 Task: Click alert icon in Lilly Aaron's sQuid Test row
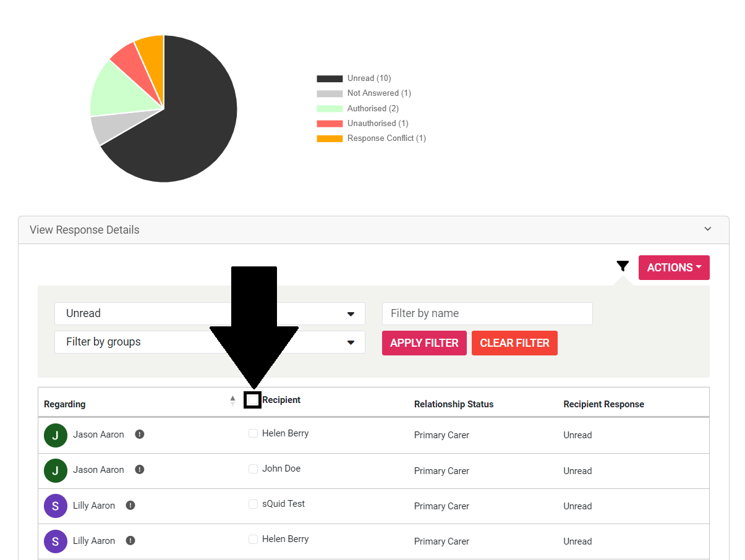(130, 505)
